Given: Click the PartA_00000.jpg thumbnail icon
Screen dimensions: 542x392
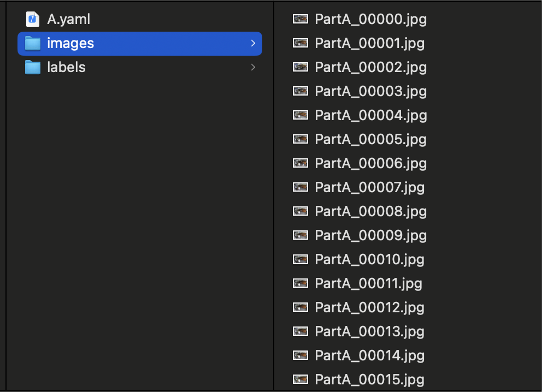Looking at the screenshot, I should (300, 19).
